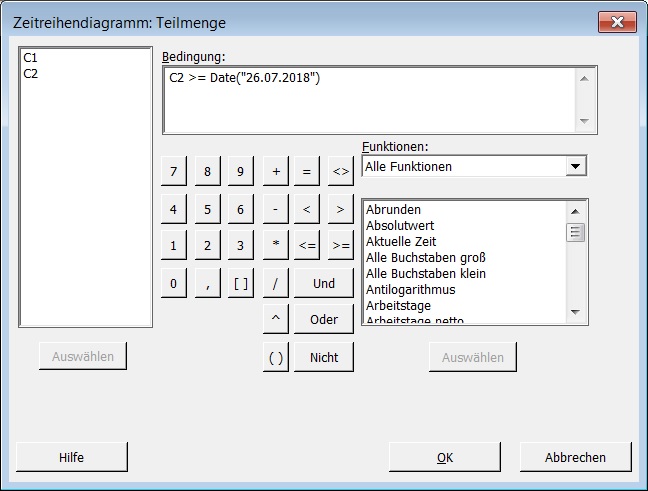648x491 pixels.
Task: Click Auswählen below the column list
Action: coord(83,356)
